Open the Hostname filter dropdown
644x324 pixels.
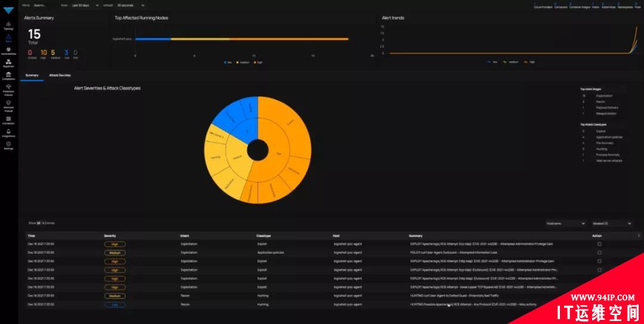[565, 223]
